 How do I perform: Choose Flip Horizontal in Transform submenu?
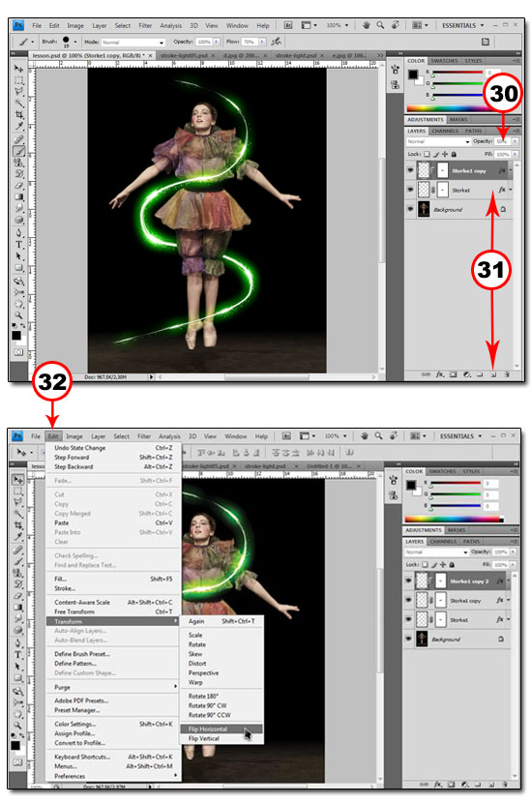(x=222, y=729)
